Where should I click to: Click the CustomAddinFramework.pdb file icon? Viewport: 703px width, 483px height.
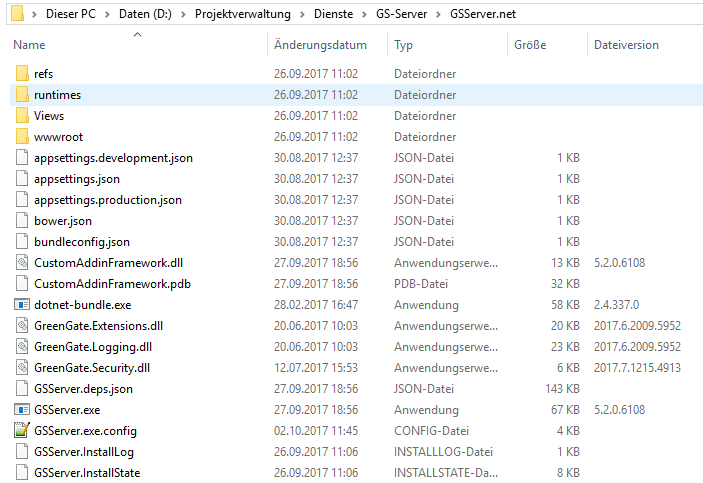click(x=22, y=283)
